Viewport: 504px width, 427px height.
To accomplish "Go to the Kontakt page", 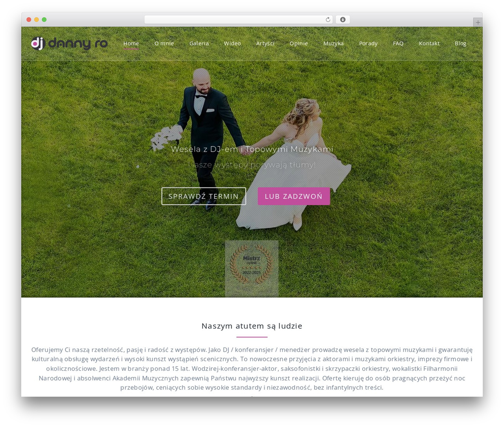I will click(429, 43).
